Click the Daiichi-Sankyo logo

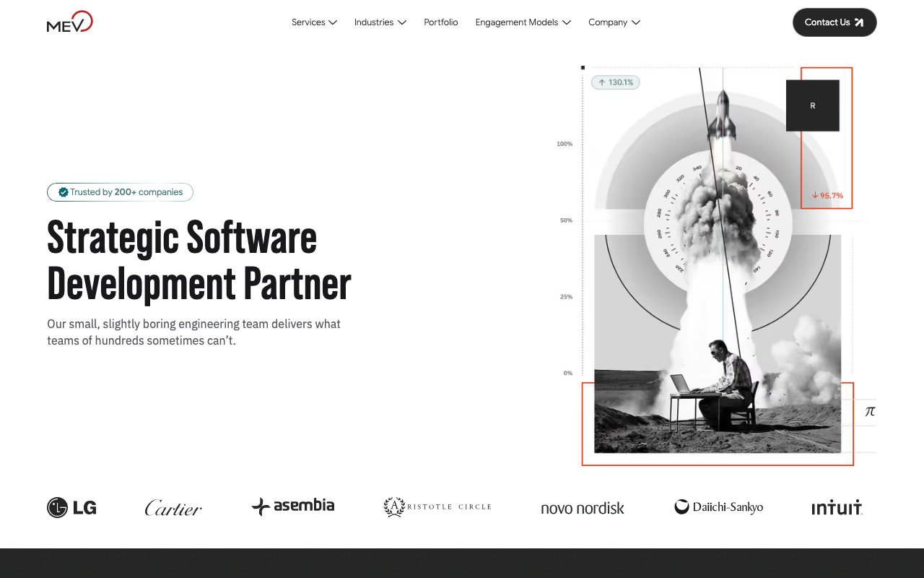click(719, 507)
